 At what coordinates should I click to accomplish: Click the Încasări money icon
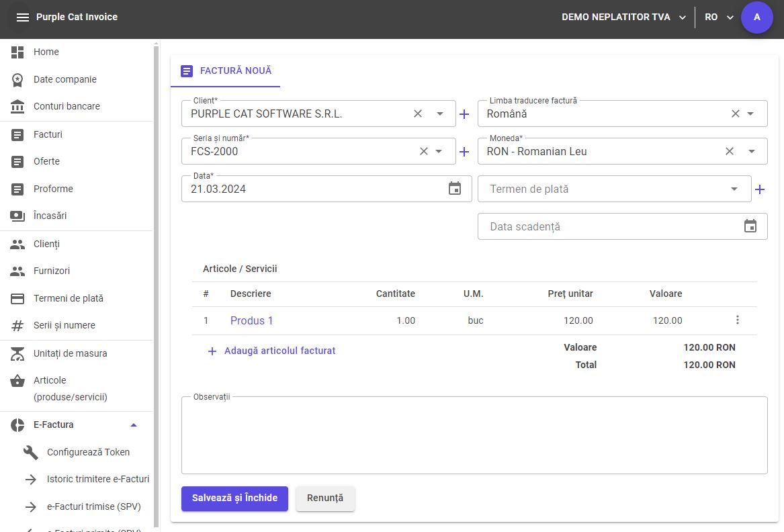tap(17, 216)
